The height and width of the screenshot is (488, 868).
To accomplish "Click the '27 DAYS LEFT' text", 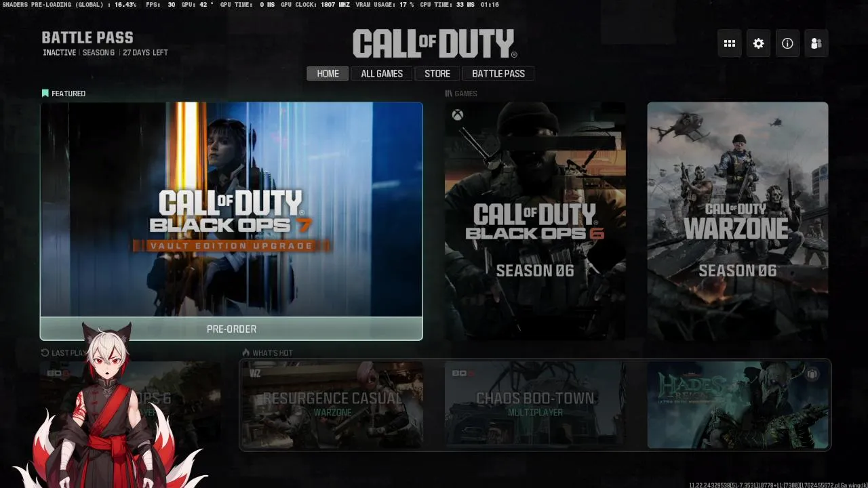I will point(145,53).
